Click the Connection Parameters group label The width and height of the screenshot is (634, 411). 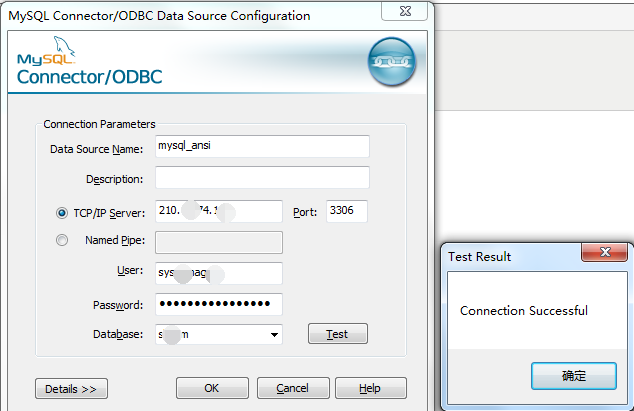[99, 124]
